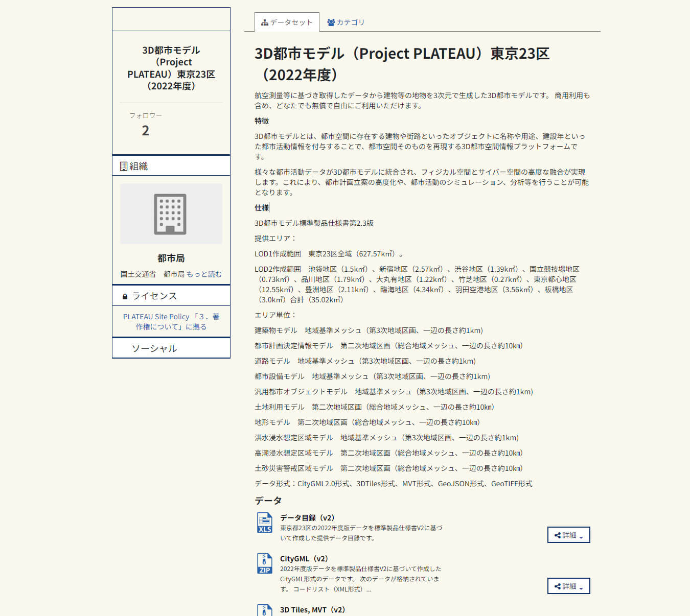Click the LOD1作成範囲 line
The image size is (690, 616).
coord(329,254)
